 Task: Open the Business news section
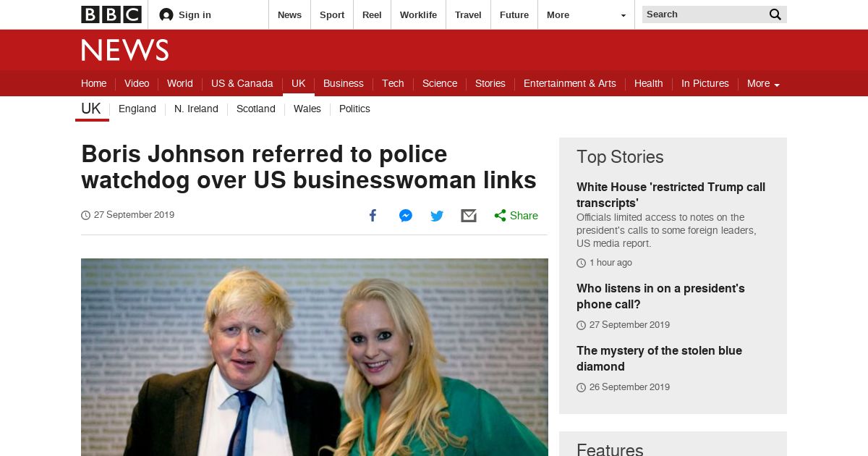344,83
